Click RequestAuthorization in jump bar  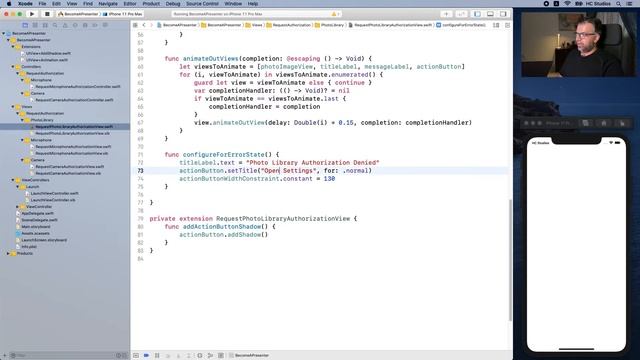[x=289, y=25]
